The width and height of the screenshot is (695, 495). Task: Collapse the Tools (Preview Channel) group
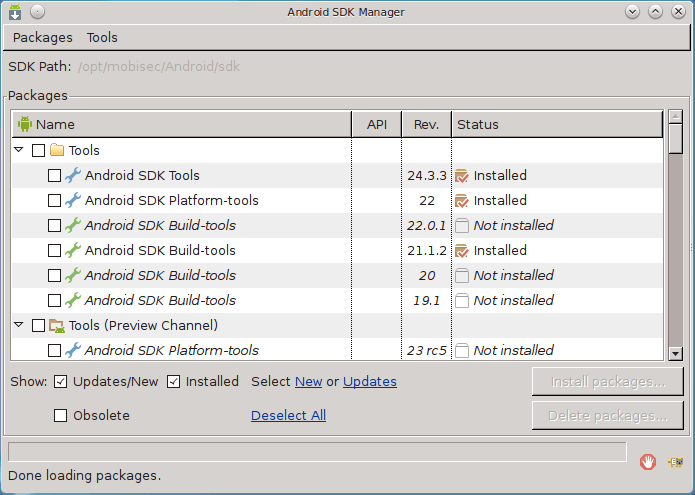pos(20,326)
